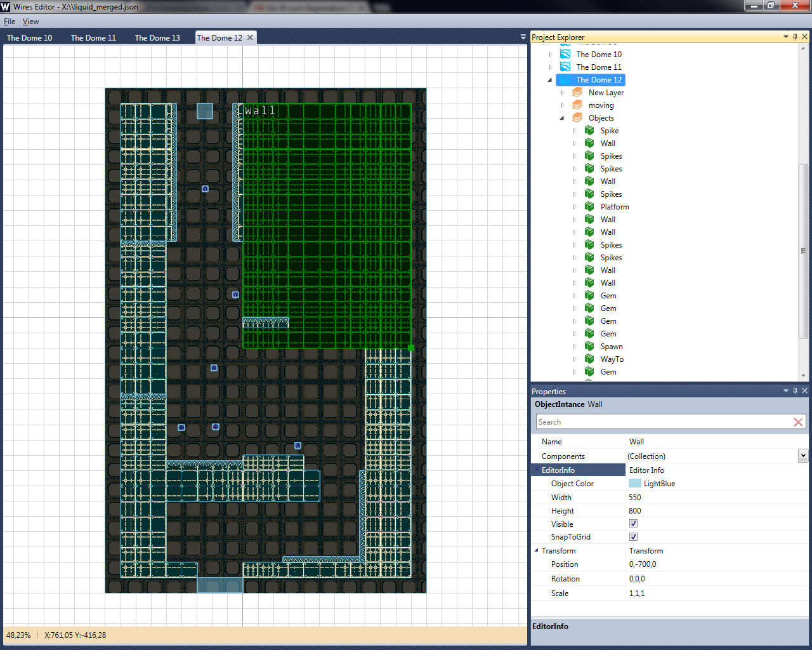
Task: Click the Position value 0,-700,0
Action: [643, 564]
